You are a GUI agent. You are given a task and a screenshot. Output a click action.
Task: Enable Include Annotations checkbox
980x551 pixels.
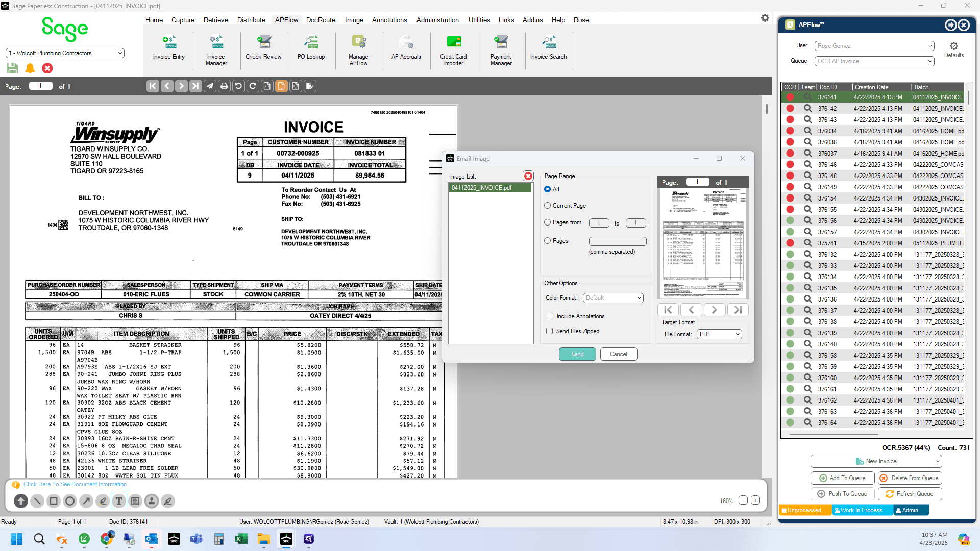(550, 316)
